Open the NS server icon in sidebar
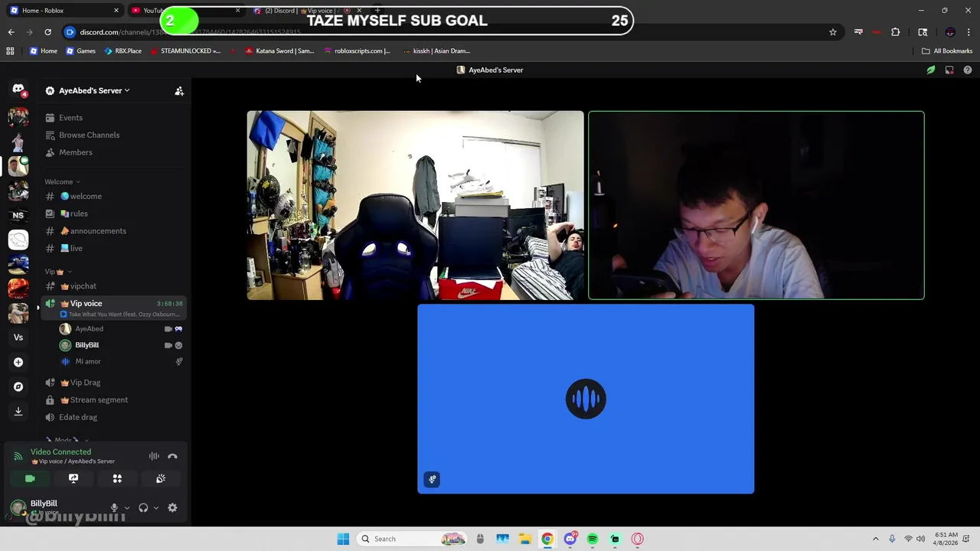This screenshot has width=980, height=551. (x=18, y=216)
